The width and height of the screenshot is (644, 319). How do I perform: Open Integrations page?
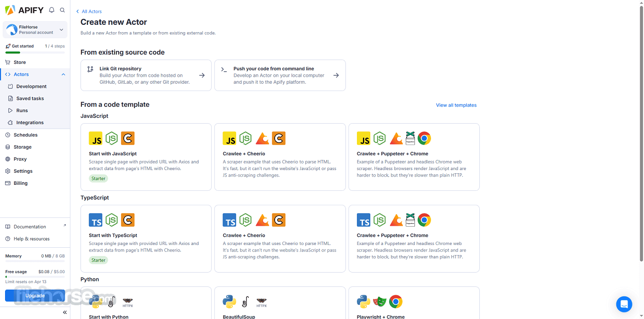click(30, 123)
